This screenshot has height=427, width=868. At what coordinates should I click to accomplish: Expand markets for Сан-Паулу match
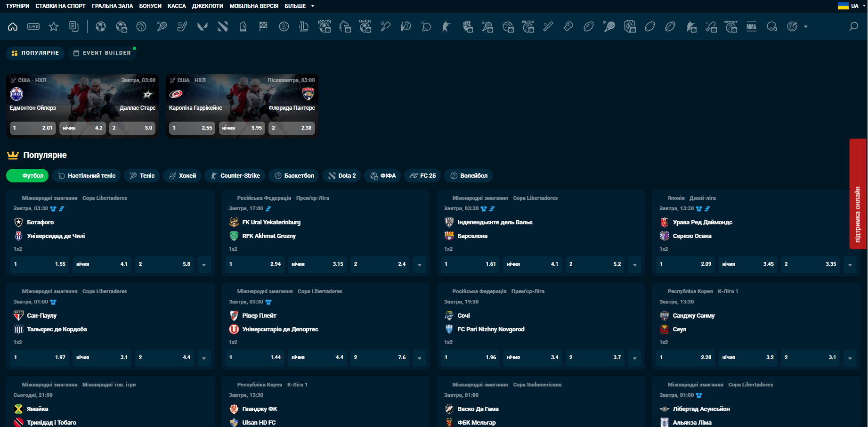[x=204, y=358]
